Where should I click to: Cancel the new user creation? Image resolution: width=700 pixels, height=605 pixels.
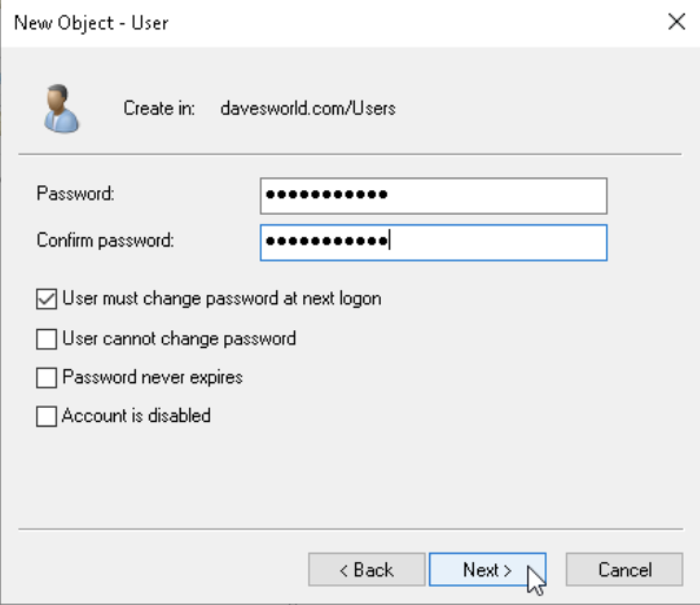click(625, 570)
